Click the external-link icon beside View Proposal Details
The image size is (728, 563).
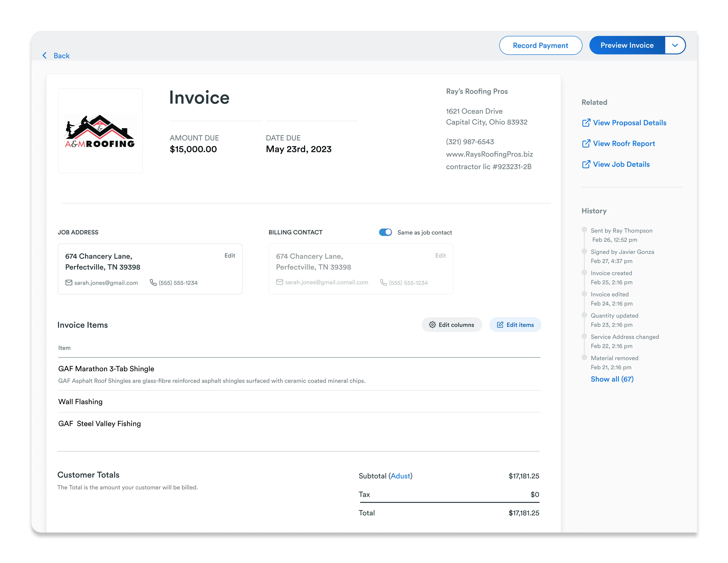tap(586, 123)
